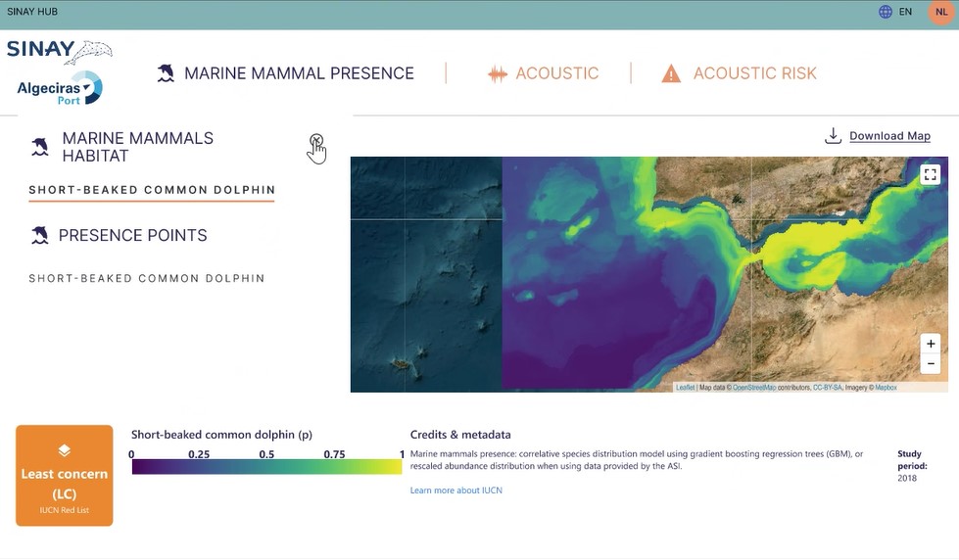Image resolution: width=959 pixels, height=560 pixels.
Task: Open the NL user avatar menu
Action: tap(941, 12)
